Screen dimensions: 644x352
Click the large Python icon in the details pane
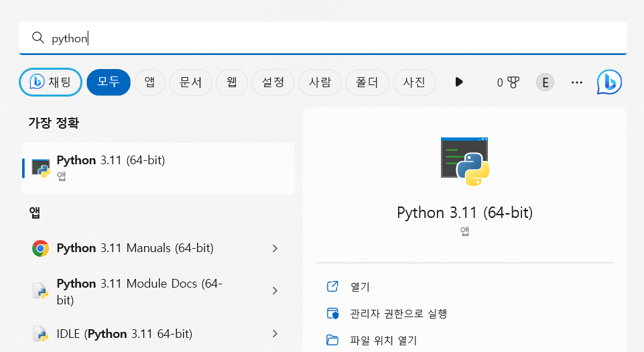pyautogui.click(x=465, y=162)
